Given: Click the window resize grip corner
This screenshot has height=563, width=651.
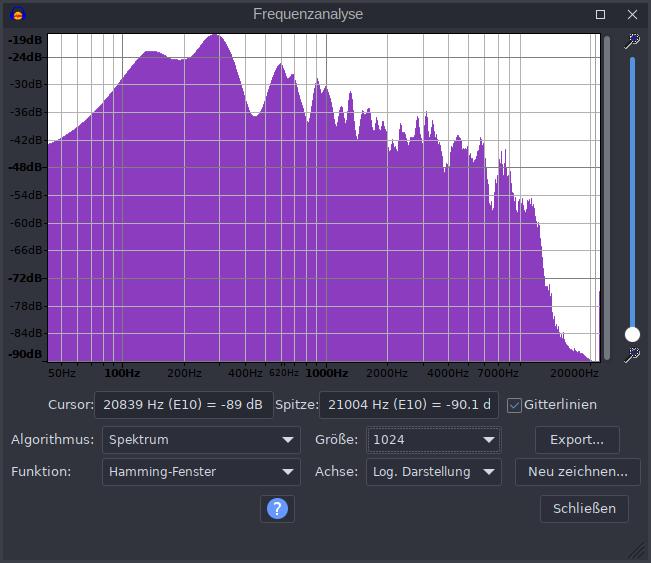Looking at the screenshot, I should [x=636, y=551].
